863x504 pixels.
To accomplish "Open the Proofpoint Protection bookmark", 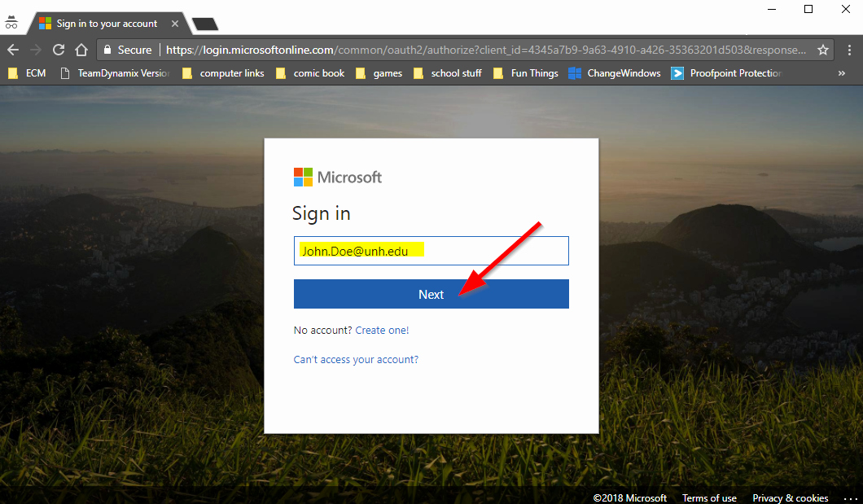I will pyautogui.click(x=726, y=73).
